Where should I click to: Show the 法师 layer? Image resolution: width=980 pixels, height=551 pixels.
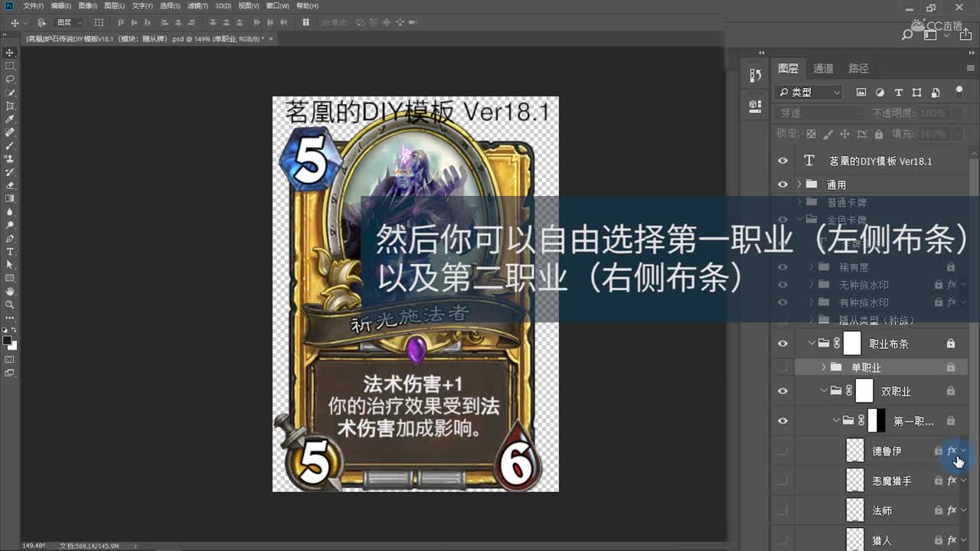(x=782, y=510)
